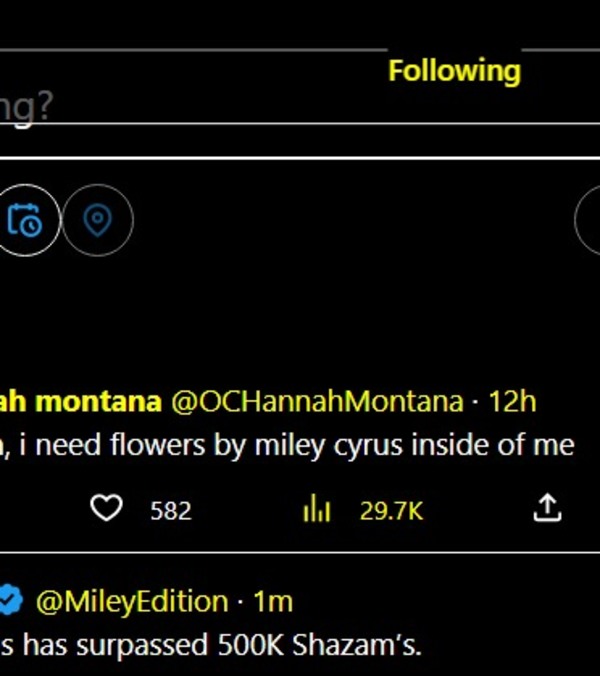Add a location with the pin icon
This screenshot has width=600, height=676.
pos(97,220)
